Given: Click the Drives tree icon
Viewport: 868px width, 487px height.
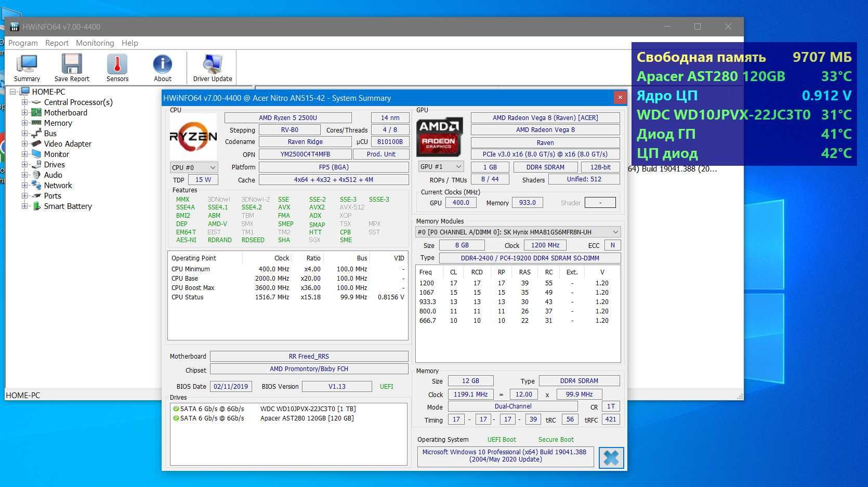Looking at the screenshot, I should point(36,165).
